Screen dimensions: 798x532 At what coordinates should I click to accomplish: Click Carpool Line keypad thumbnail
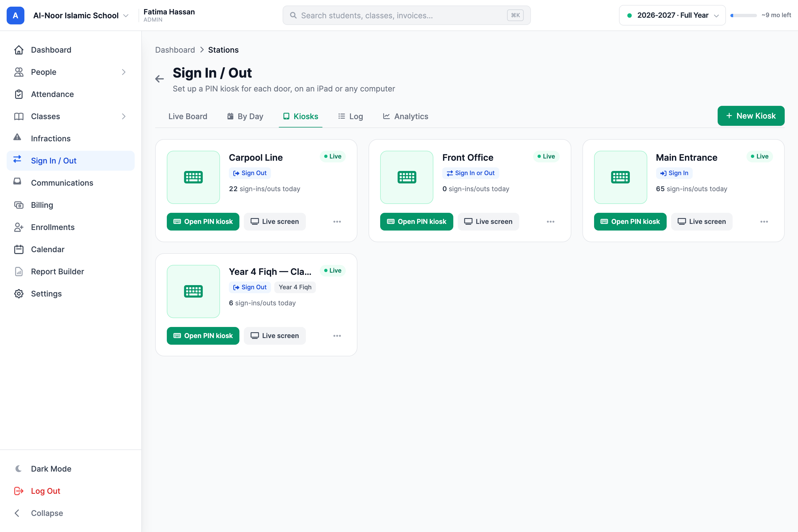coord(193,177)
